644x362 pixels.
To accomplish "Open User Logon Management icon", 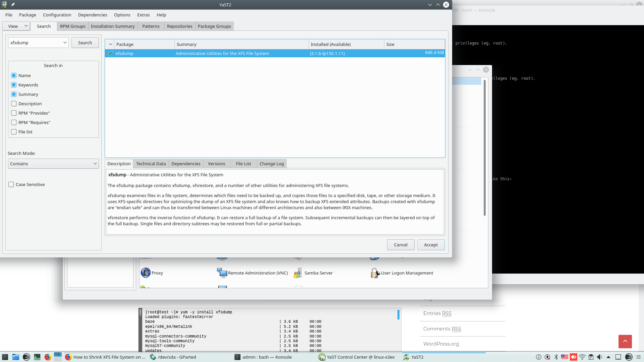I will (x=375, y=273).
